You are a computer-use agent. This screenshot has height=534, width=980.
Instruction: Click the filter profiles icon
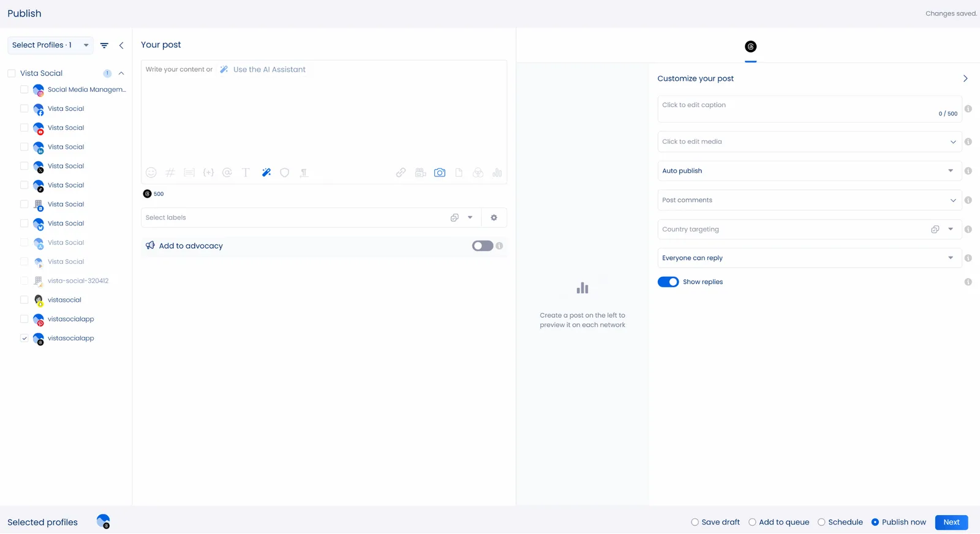pos(104,45)
